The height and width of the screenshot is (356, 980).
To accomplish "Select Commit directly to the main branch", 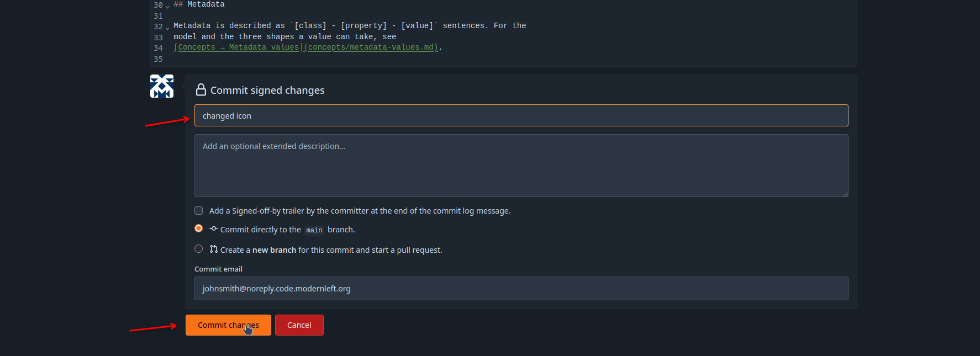I will 199,229.
